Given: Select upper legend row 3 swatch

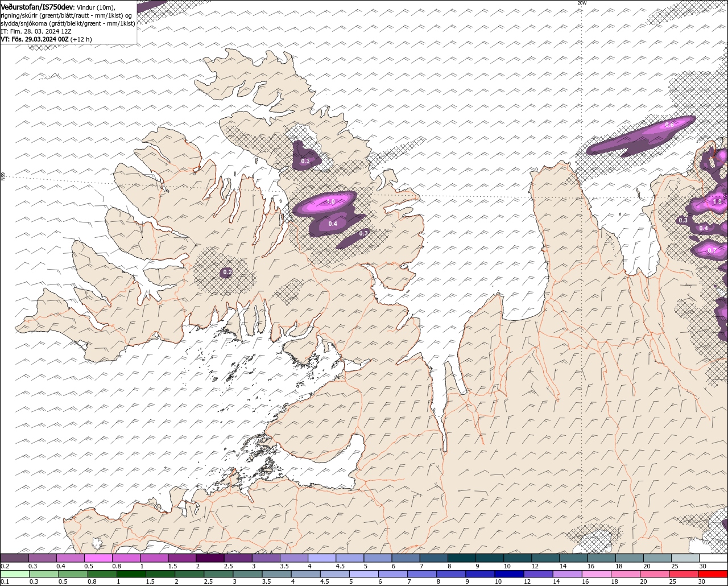Looking at the screenshot, I should (x=266, y=558).
